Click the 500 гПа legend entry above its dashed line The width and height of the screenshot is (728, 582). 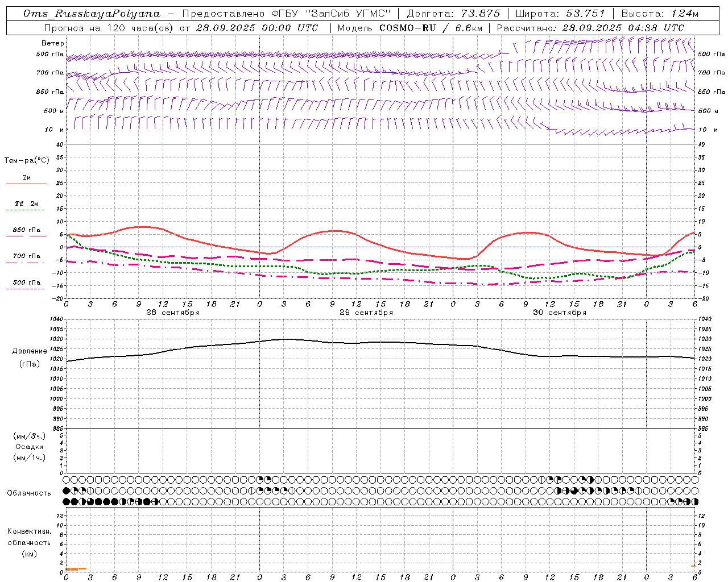(x=27, y=282)
